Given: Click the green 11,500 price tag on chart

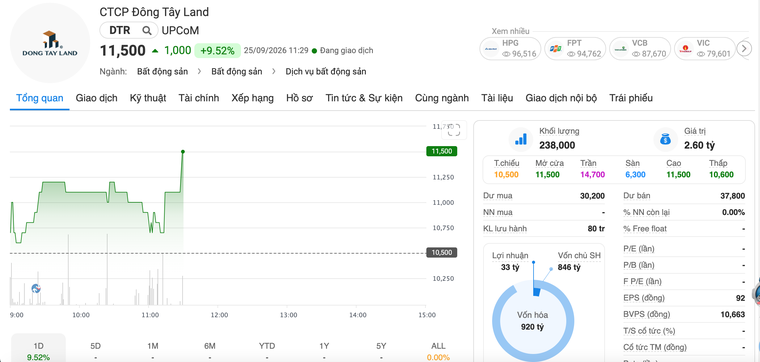Looking at the screenshot, I should pos(441,151).
